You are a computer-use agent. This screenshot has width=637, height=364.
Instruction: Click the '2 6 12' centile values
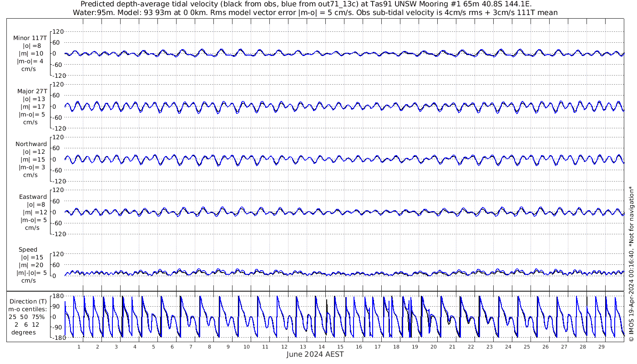[28, 324]
